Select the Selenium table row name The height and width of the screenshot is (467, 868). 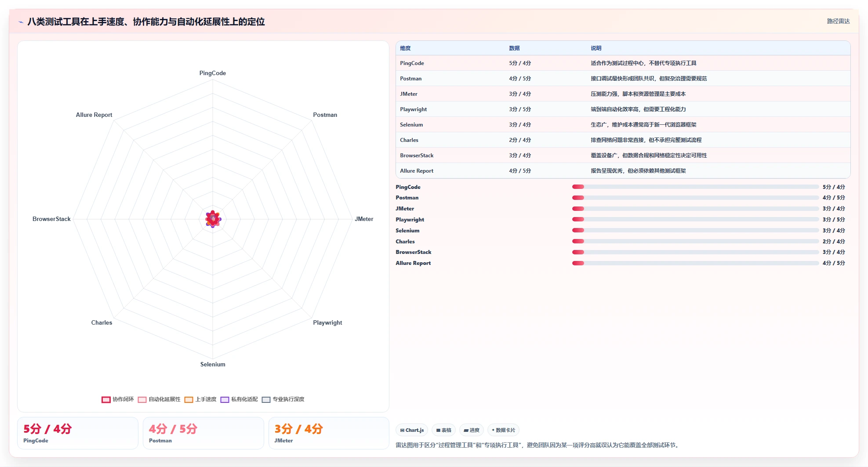click(x=411, y=125)
